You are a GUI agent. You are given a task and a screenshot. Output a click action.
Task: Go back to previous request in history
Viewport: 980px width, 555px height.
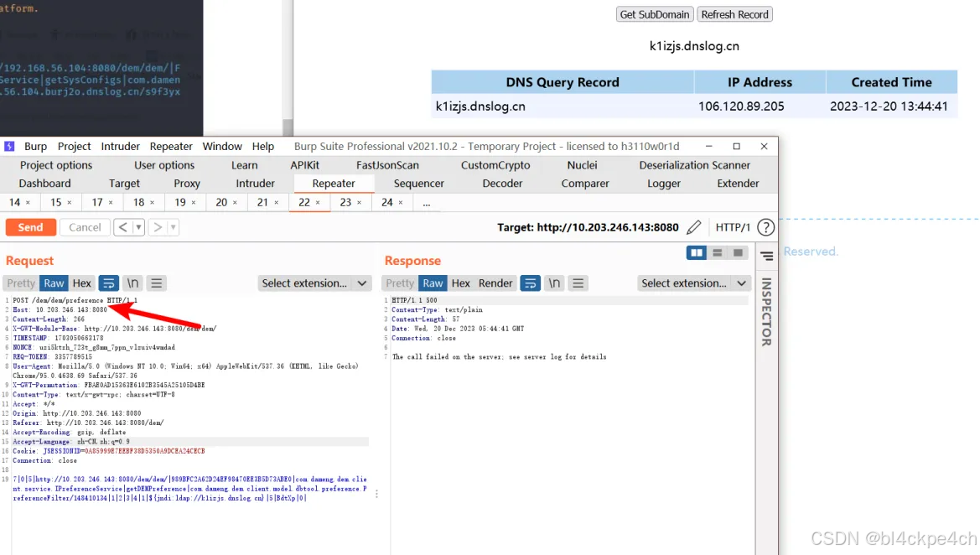(x=123, y=227)
